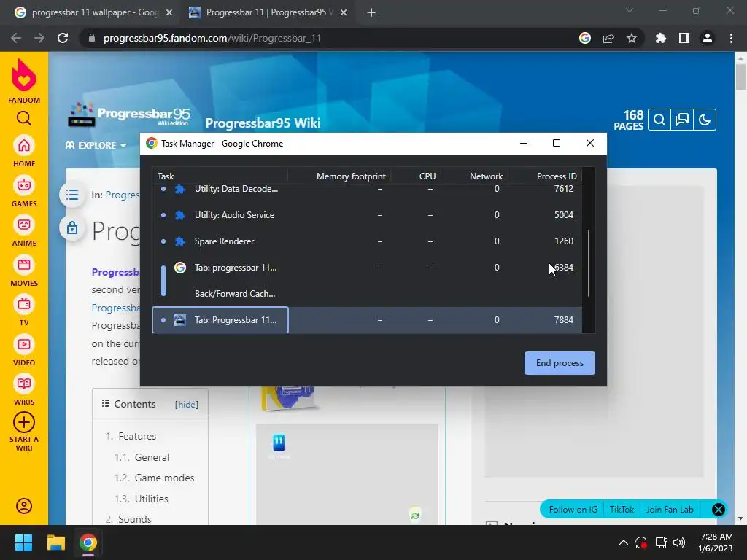Open the WIKIS section in sidebar
The height and width of the screenshot is (560, 747).
tap(24, 390)
